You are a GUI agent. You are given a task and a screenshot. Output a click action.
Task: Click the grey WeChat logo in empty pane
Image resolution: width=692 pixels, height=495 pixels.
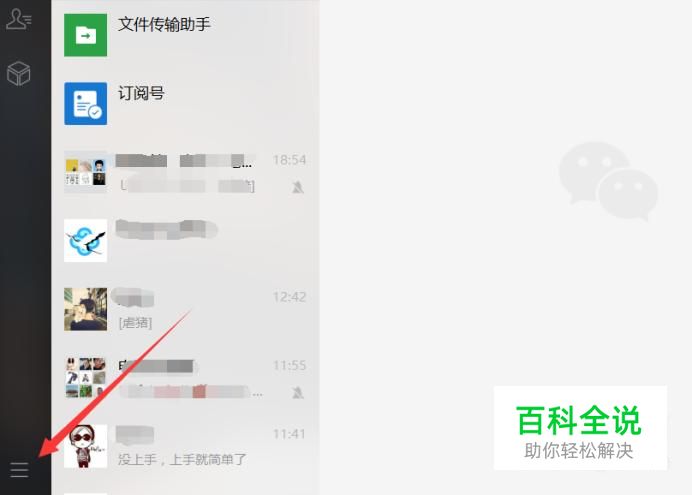(609, 180)
